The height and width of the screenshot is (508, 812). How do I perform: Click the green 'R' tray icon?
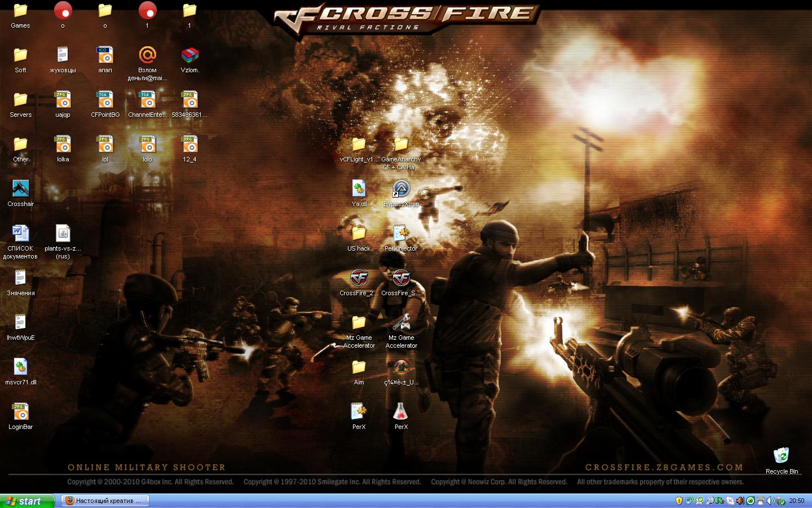720,501
